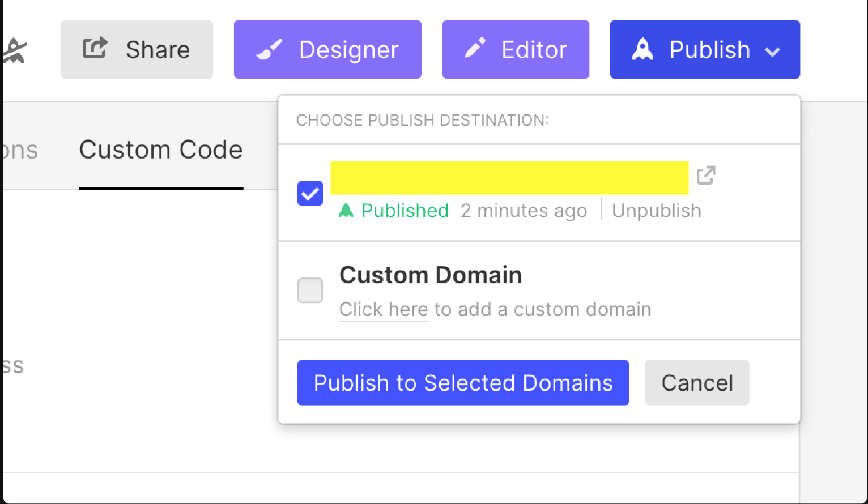Click the Designer paintbrush icon
This screenshot has width=868, height=504.
pyautogui.click(x=269, y=50)
